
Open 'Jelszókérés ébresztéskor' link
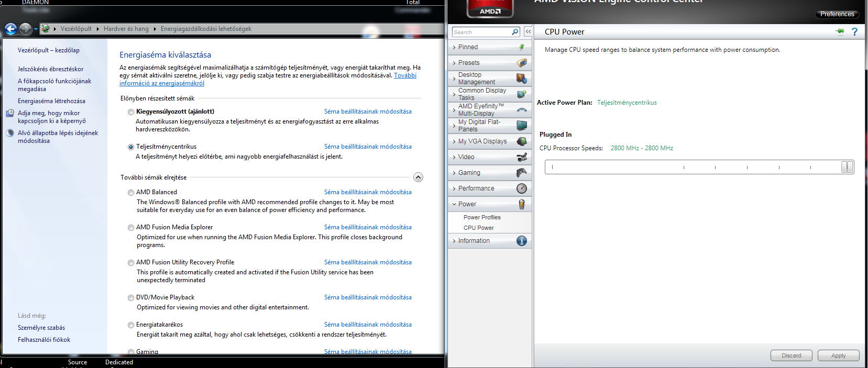(50, 69)
